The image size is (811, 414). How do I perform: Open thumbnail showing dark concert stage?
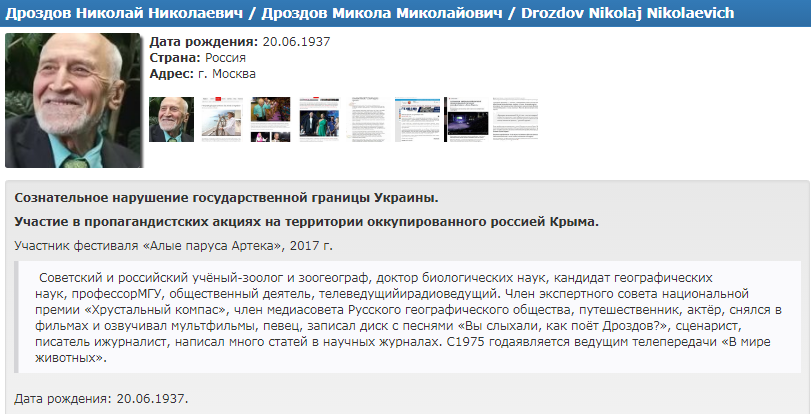(466, 120)
